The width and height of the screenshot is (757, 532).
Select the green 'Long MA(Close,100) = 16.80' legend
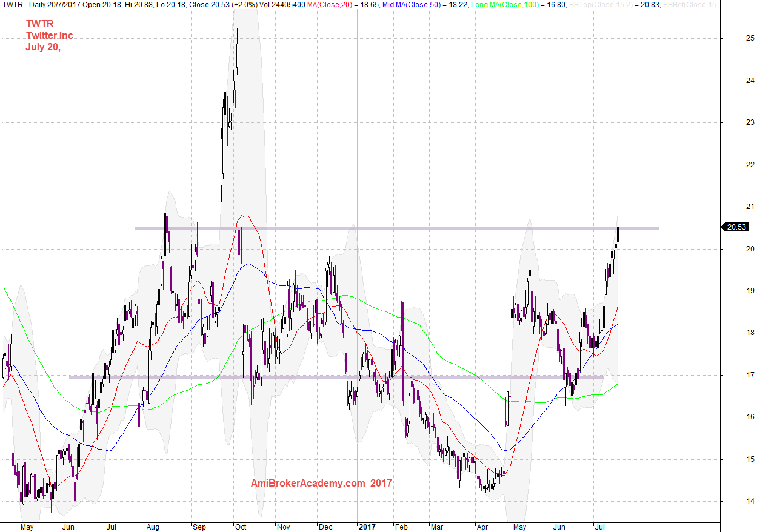coord(519,5)
